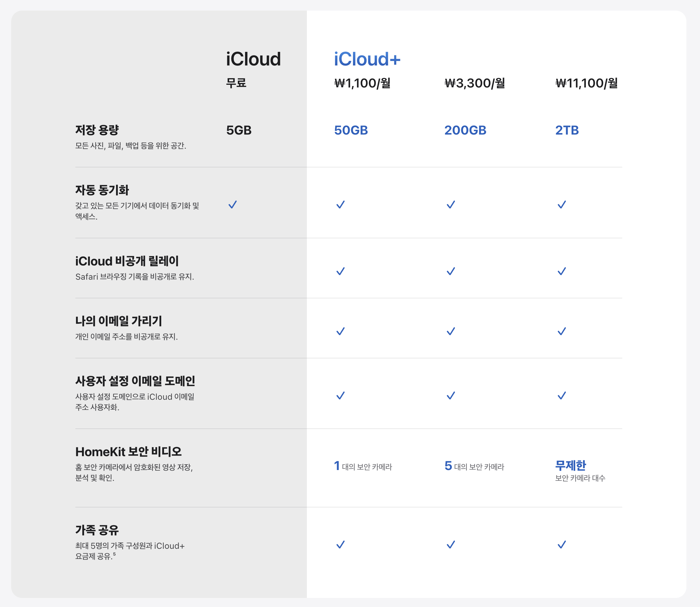Click the description beginning 사용자 설정 도메인으로 iCloud

click(135, 402)
